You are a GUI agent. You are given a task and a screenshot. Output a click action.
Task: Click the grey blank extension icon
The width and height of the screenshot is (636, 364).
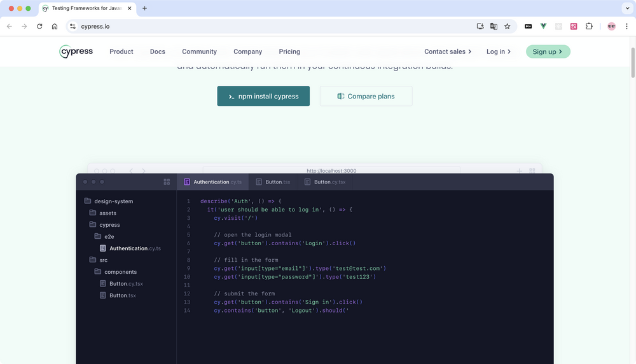tap(558, 26)
